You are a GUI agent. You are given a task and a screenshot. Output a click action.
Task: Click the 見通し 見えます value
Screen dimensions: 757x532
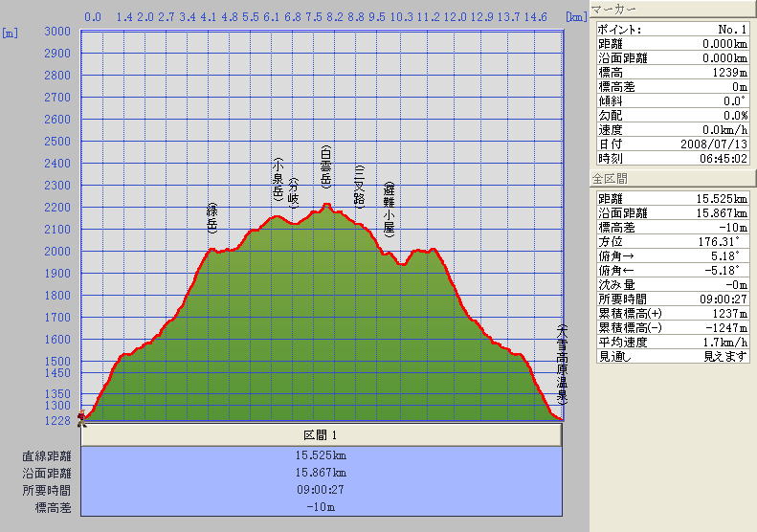pyautogui.click(x=725, y=356)
